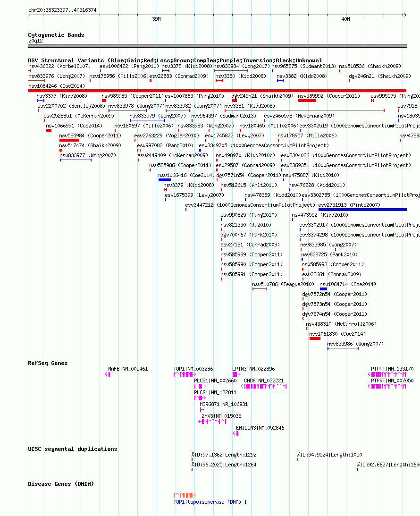Select the EMILIN3|NM_052846 gene glyph
The height and width of the screenshot is (516, 420).
[x=235, y=433]
